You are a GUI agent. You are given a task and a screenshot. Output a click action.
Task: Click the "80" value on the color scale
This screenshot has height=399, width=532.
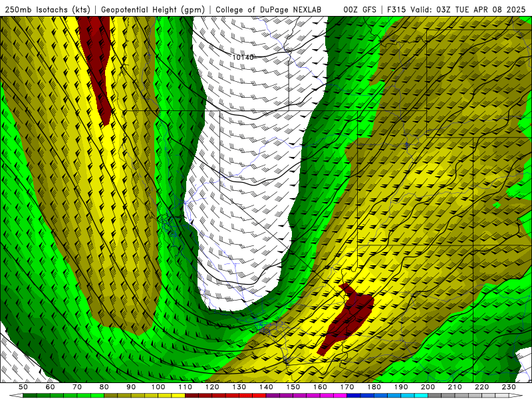coord(104,387)
